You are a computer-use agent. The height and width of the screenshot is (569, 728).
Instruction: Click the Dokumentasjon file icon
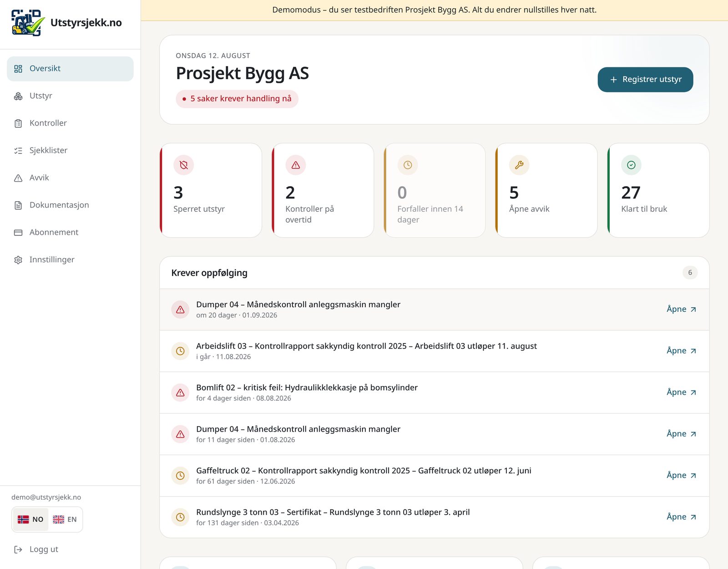[x=18, y=205]
